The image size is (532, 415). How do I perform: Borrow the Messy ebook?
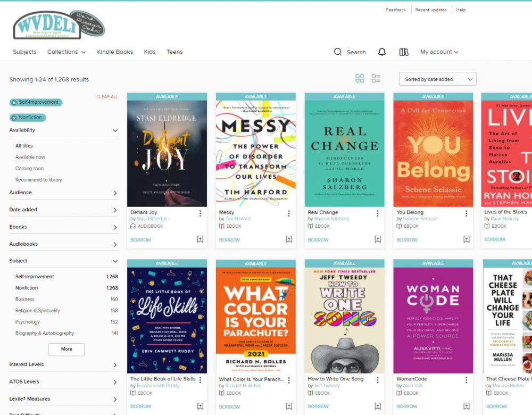pyautogui.click(x=229, y=240)
